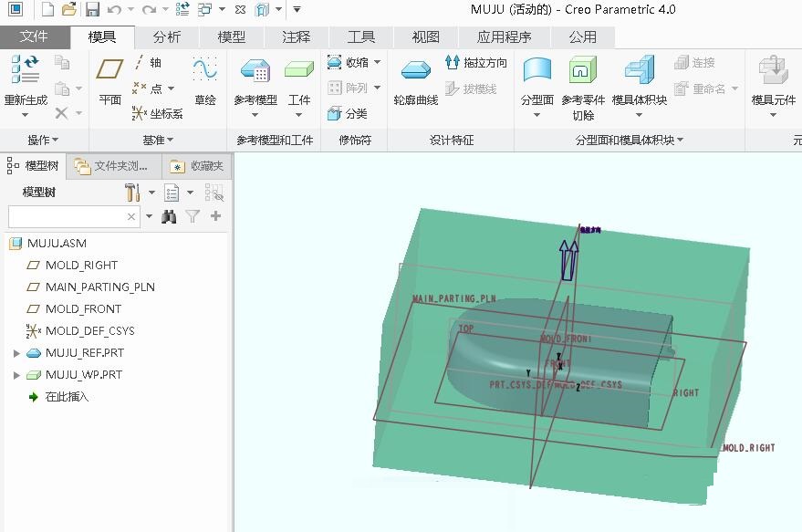This screenshot has width=802, height=532.
Task: Click the model tree filter funnel icon
Action: [x=193, y=216]
